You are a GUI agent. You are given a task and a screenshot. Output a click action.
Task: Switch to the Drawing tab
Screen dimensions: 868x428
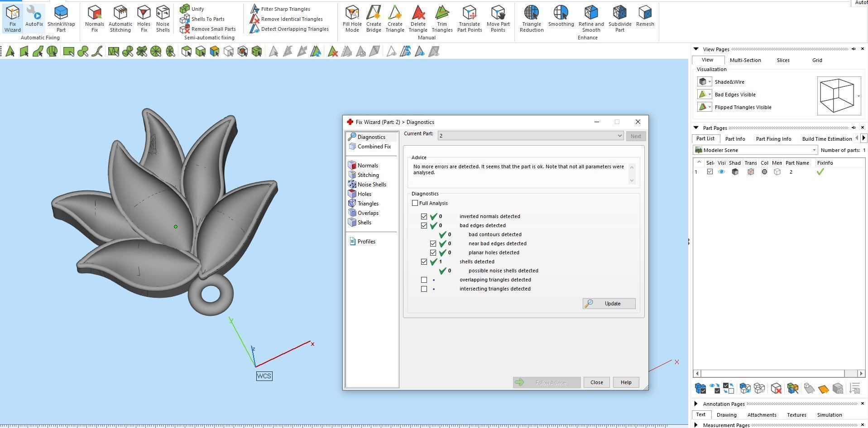(x=726, y=415)
